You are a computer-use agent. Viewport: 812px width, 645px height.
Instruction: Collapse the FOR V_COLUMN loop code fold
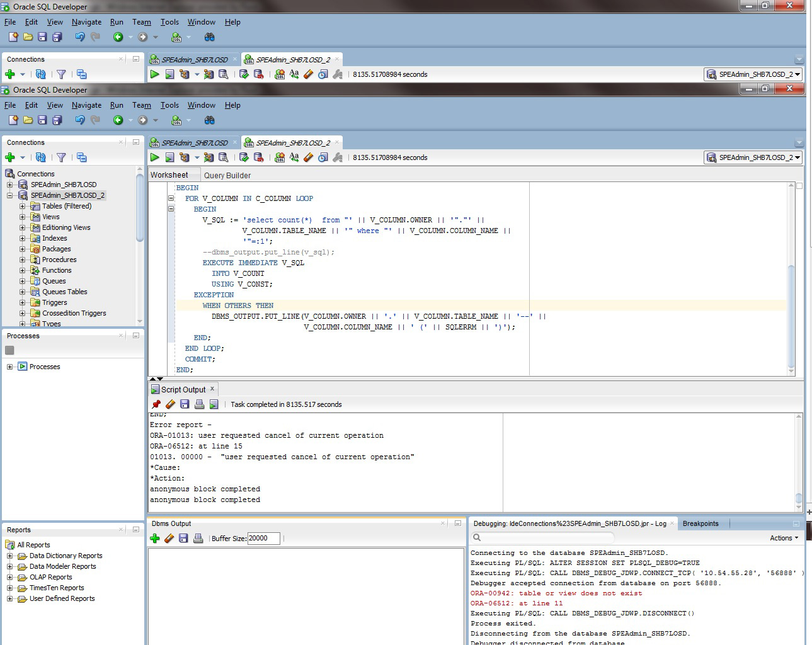click(x=171, y=198)
